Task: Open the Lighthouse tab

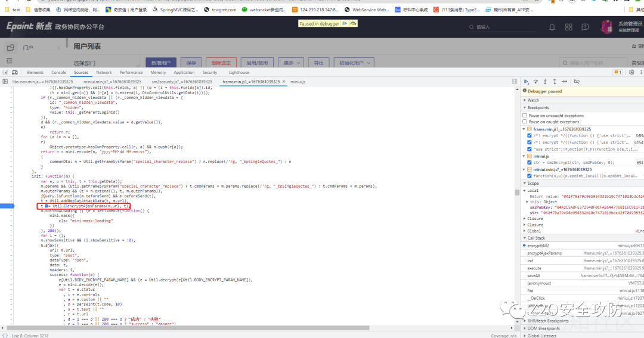Action: [x=239, y=72]
